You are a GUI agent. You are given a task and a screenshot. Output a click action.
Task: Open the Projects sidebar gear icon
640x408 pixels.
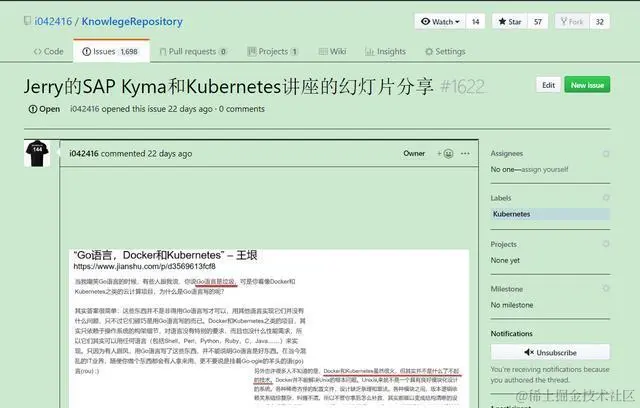point(606,244)
